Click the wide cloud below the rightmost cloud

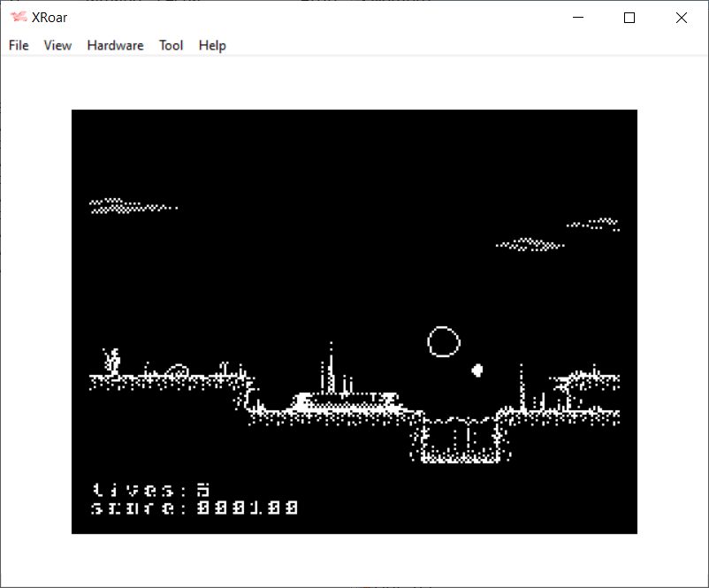[x=530, y=244]
